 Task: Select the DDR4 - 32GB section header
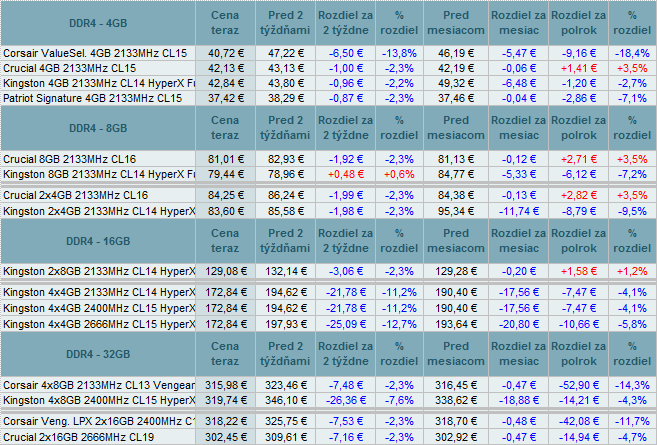pyautogui.click(x=98, y=354)
